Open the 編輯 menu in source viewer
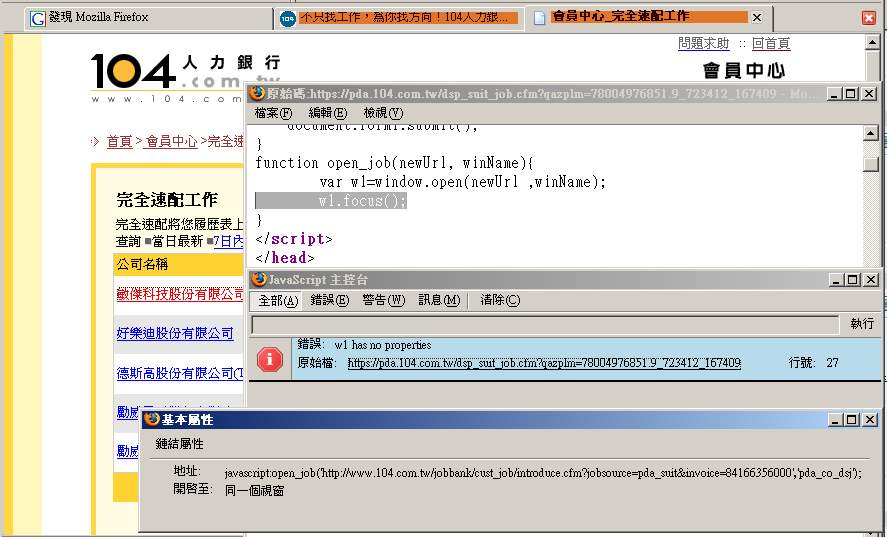 [327, 113]
